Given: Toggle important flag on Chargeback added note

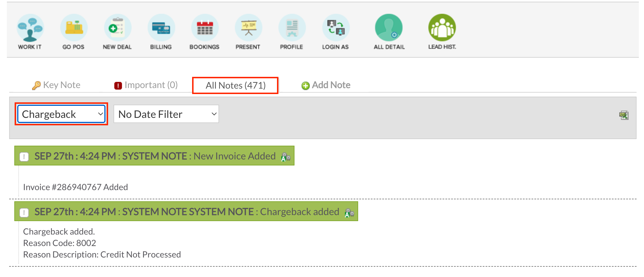Looking at the screenshot, I should 24,212.
